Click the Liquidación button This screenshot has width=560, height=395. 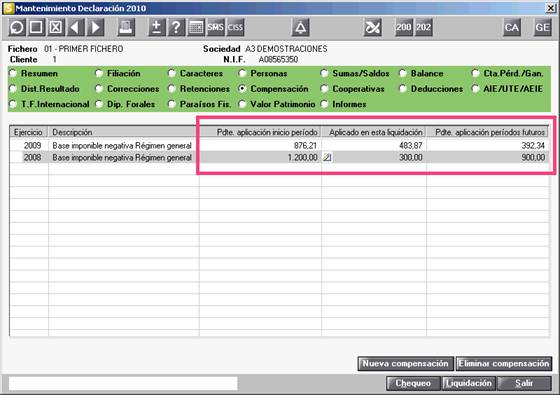click(x=469, y=383)
